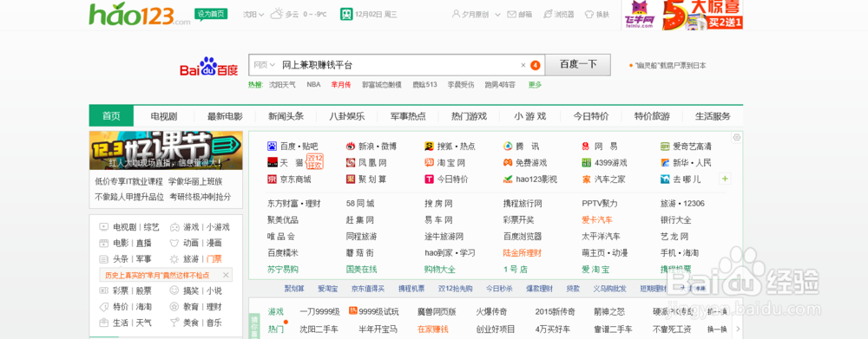Click the 设为首页 button

[211, 15]
